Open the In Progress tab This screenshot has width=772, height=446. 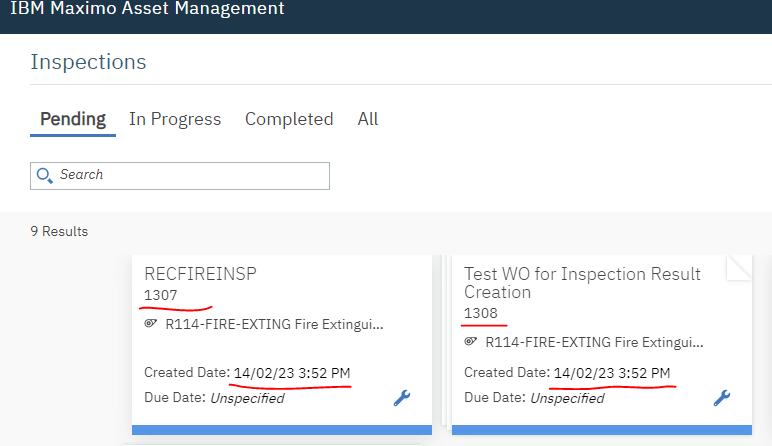pyautogui.click(x=175, y=119)
